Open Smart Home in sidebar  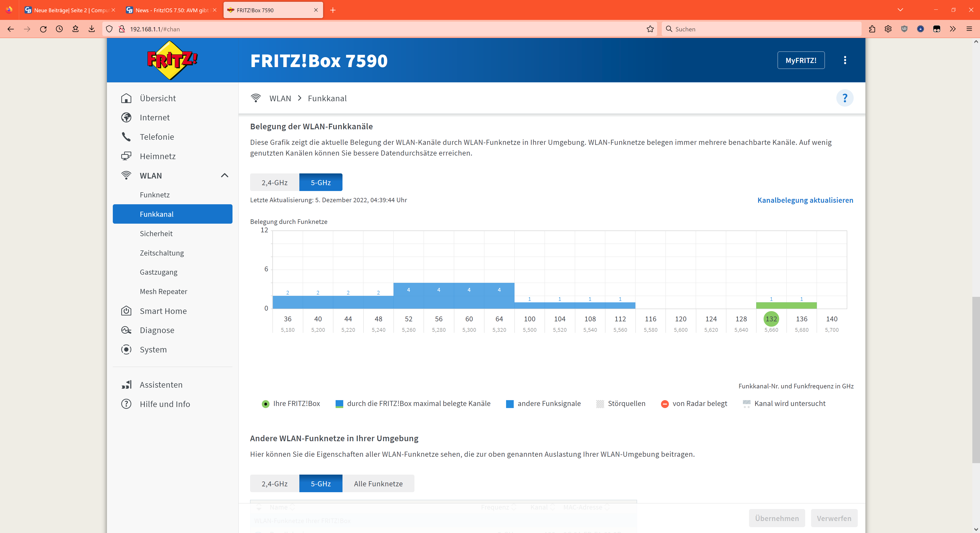pyautogui.click(x=163, y=311)
